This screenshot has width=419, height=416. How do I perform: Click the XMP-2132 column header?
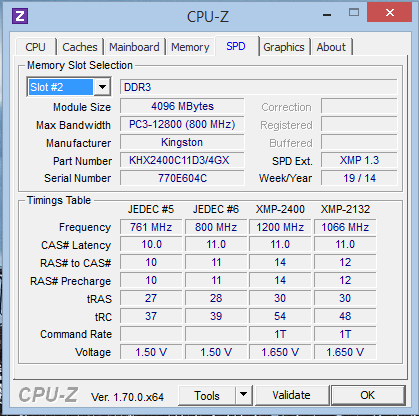(x=345, y=209)
